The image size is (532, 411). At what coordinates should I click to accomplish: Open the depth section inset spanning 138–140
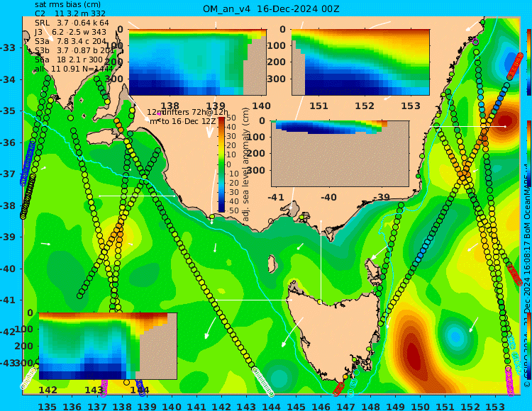coord(197,62)
